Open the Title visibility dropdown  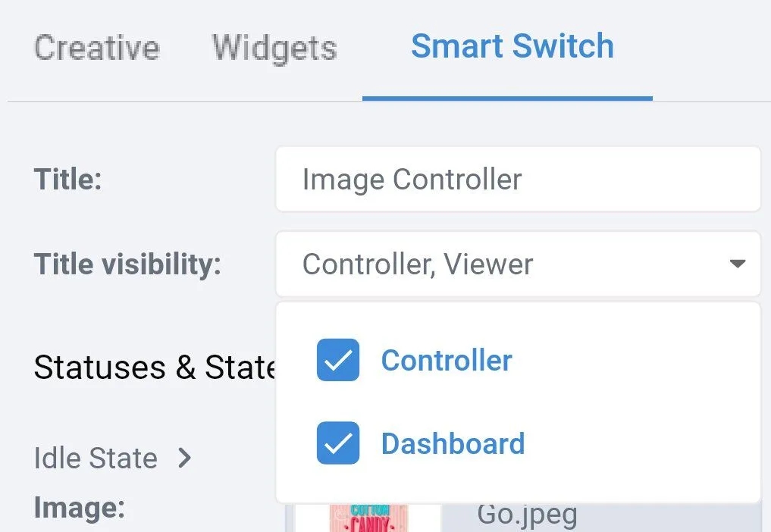tap(518, 264)
